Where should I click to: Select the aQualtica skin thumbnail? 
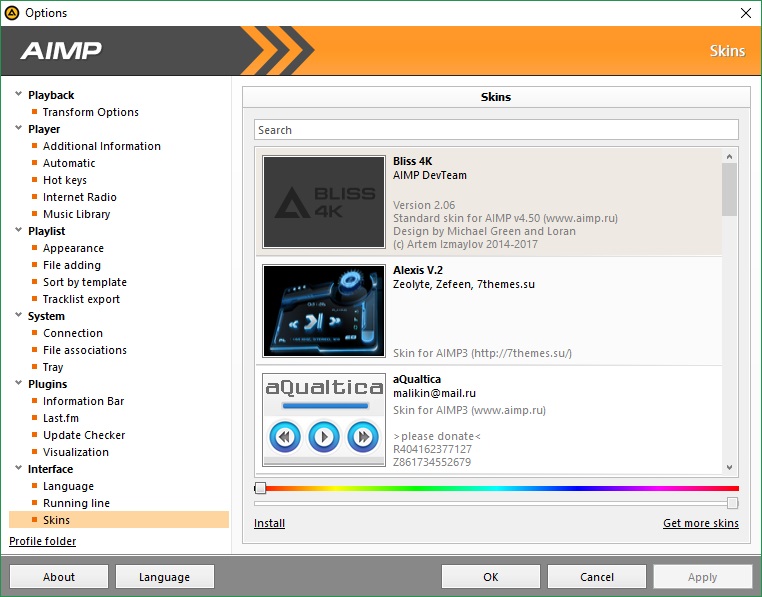(x=324, y=420)
